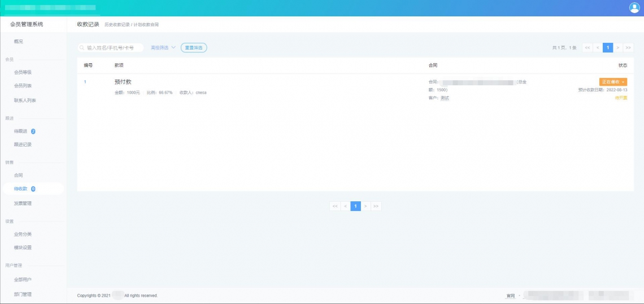Open 会员列表 in the sidebar
Screen dimensions: 644x304
click(23, 86)
